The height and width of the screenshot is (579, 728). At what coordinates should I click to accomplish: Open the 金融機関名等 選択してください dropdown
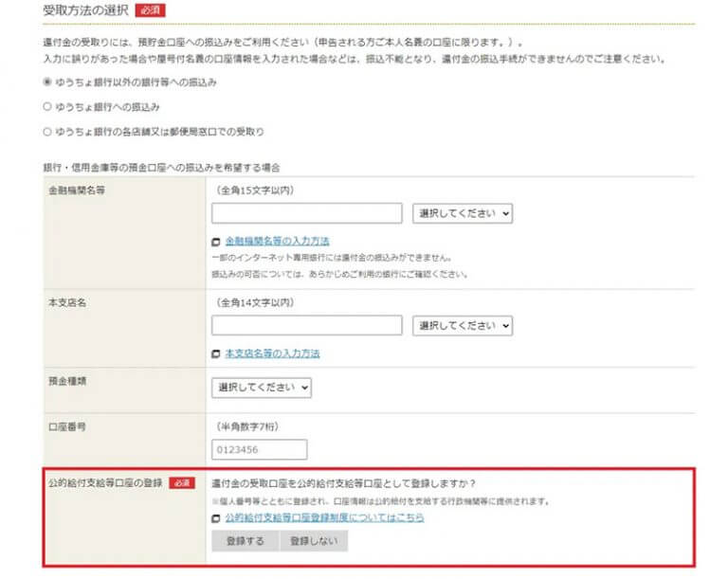(463, 213)
